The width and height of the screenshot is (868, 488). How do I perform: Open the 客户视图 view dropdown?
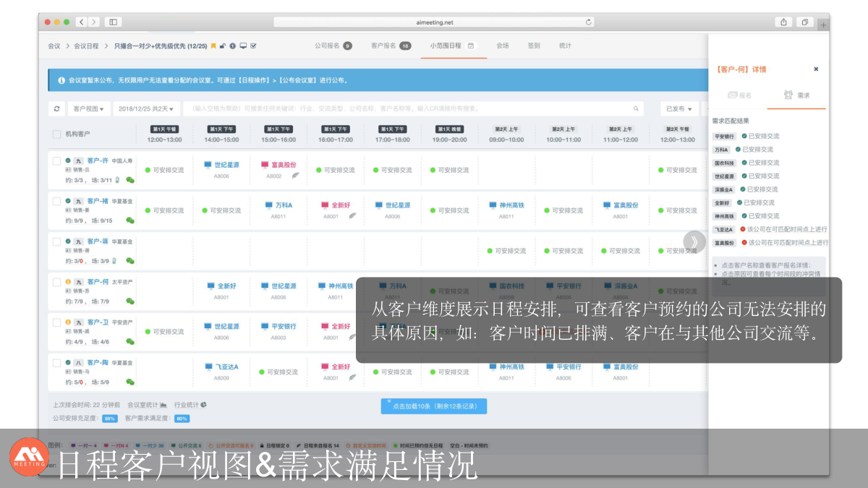click(x=88, y=109)
